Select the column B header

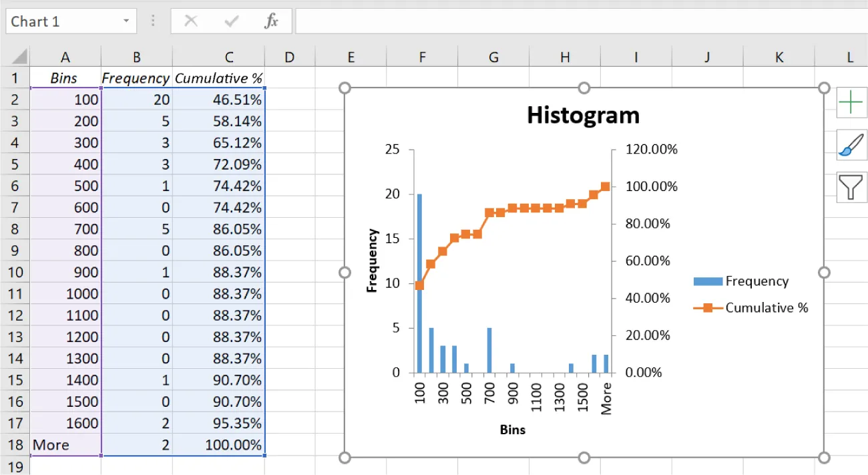tap(136, 56)
